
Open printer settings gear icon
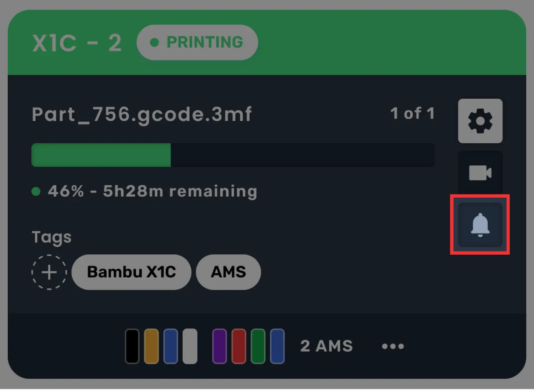(480, 121)
